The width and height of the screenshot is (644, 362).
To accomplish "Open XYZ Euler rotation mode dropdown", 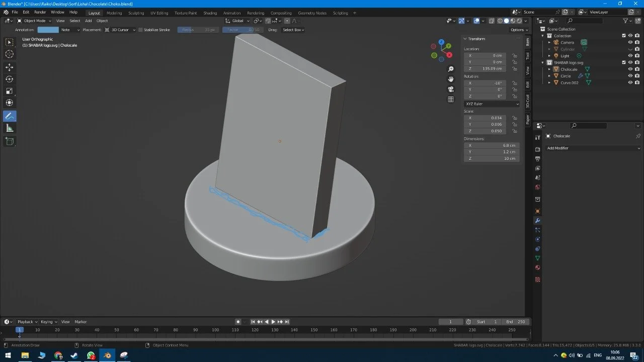I will (x=492, y=104).
